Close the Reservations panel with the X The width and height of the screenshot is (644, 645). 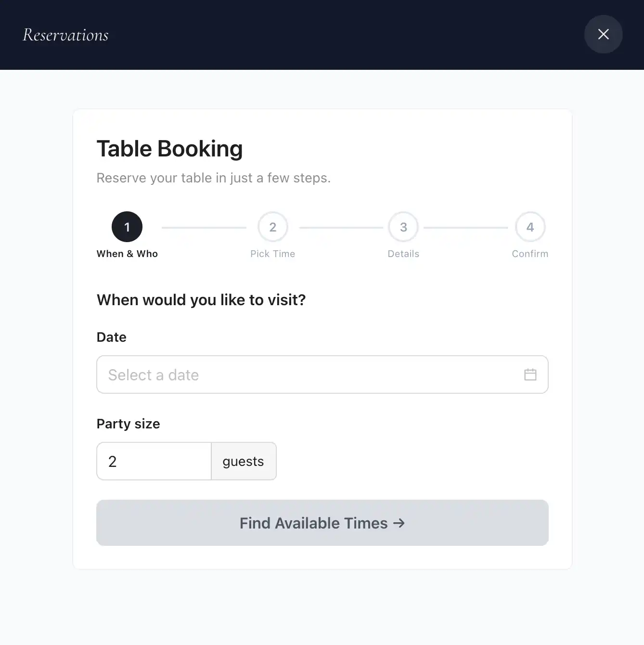pos(603,34)
